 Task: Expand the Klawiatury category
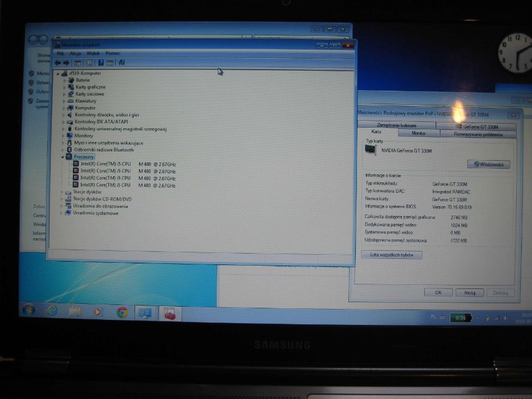[x=64, y=101]
